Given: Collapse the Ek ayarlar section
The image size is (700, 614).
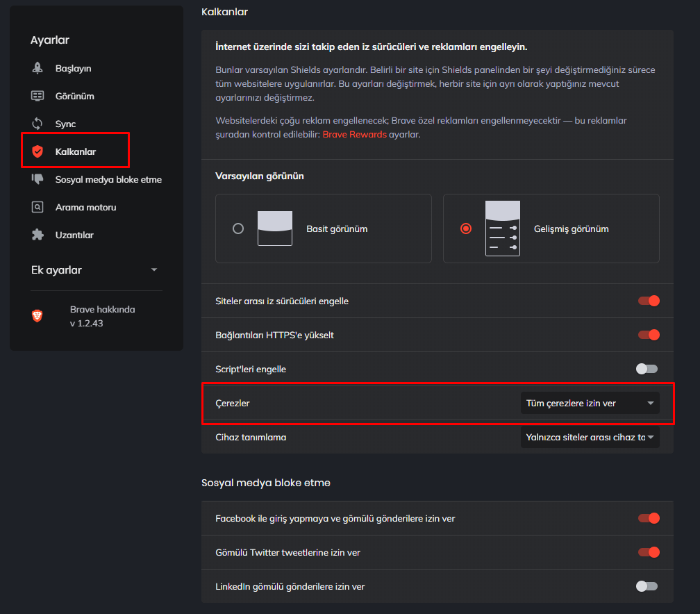Looking at the screenshot, I should [x=154, y=270].
